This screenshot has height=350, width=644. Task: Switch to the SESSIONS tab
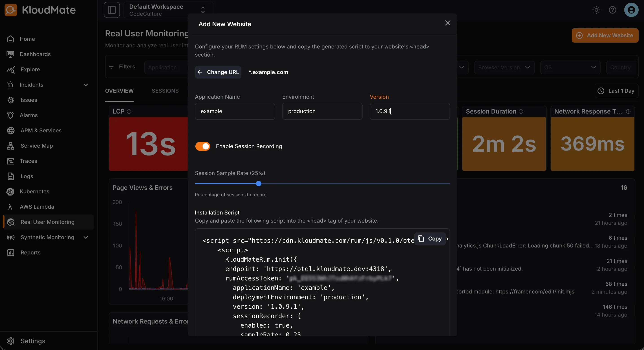165,91
